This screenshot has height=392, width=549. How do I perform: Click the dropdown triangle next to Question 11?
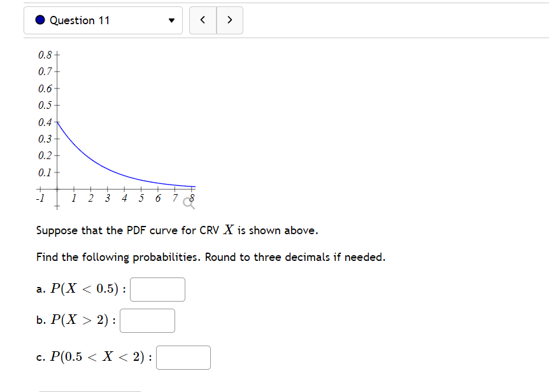[x=171, y=20]
